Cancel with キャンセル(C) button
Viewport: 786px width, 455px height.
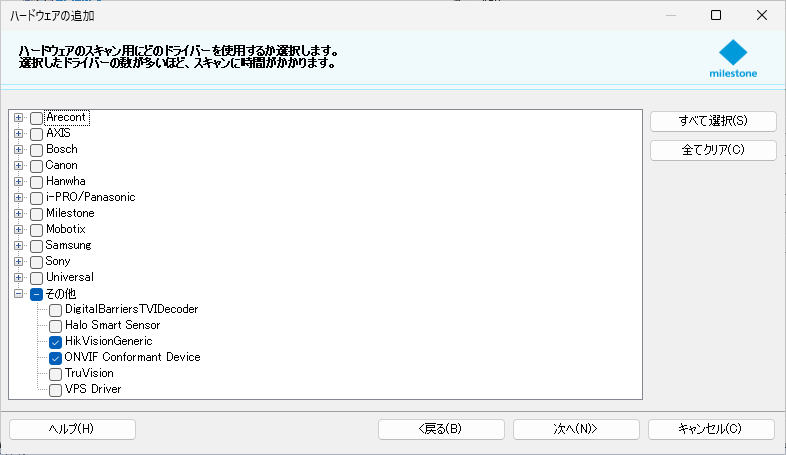[x=711, y=429]
